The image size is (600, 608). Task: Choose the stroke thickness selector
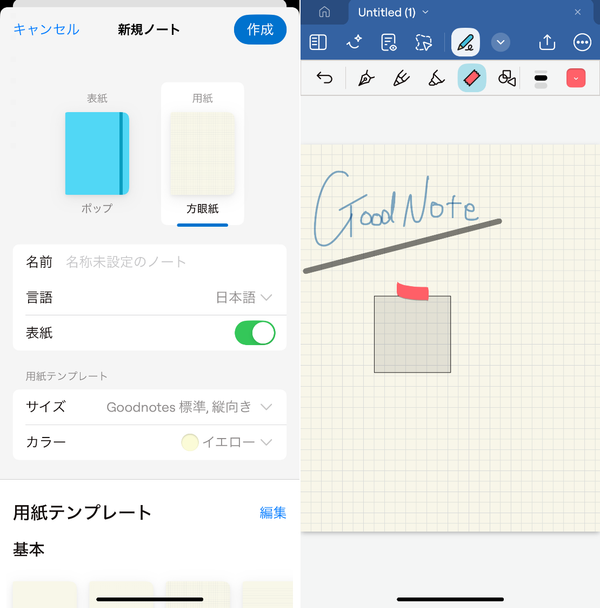[541, 79]
